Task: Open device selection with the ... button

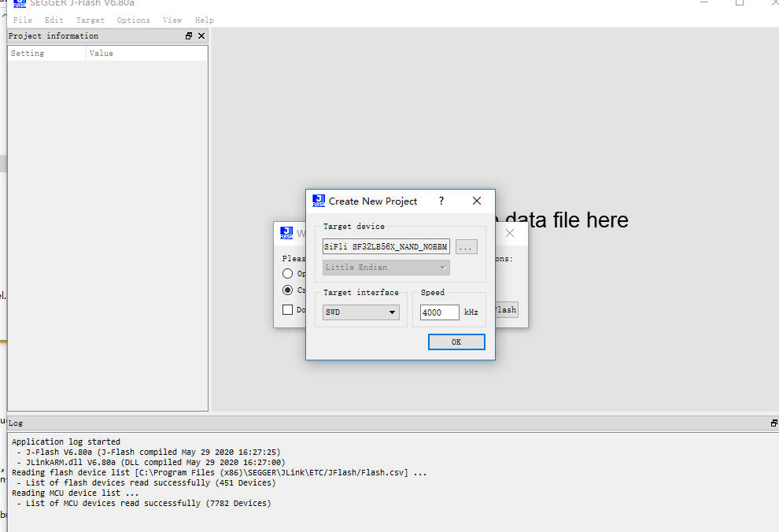Action: (466, 246)
